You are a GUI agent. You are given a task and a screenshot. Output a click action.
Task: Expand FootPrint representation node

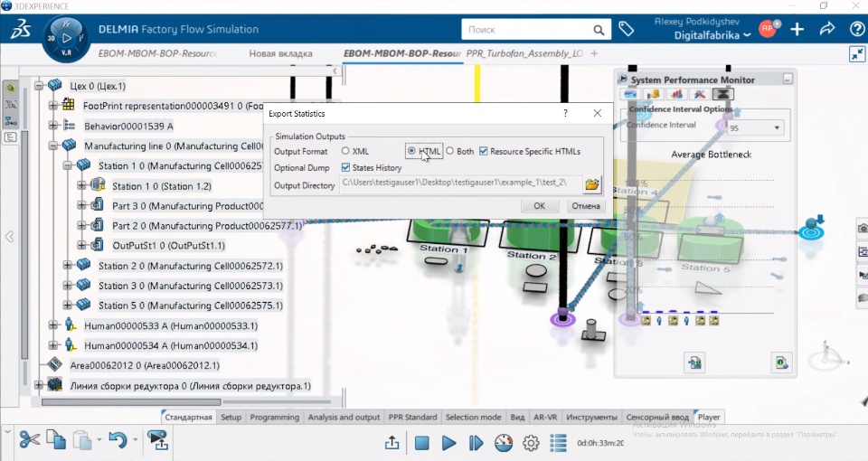pos(52,105)
